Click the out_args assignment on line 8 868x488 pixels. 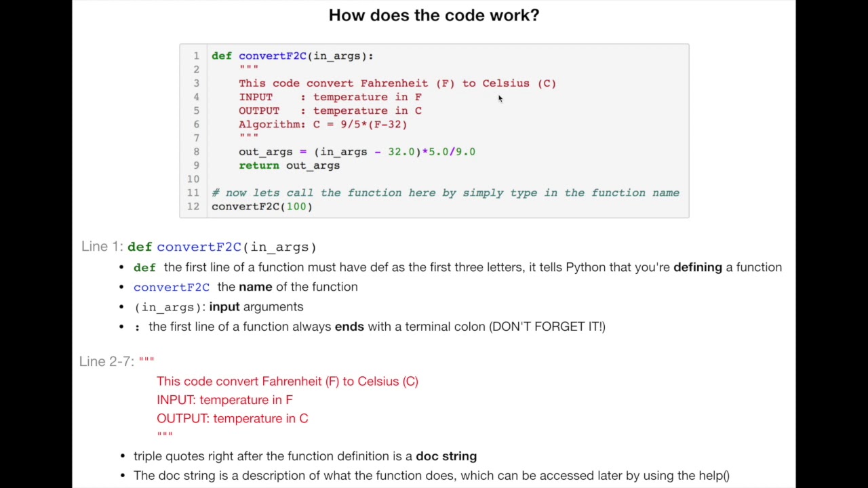click(x=357, y=152)
